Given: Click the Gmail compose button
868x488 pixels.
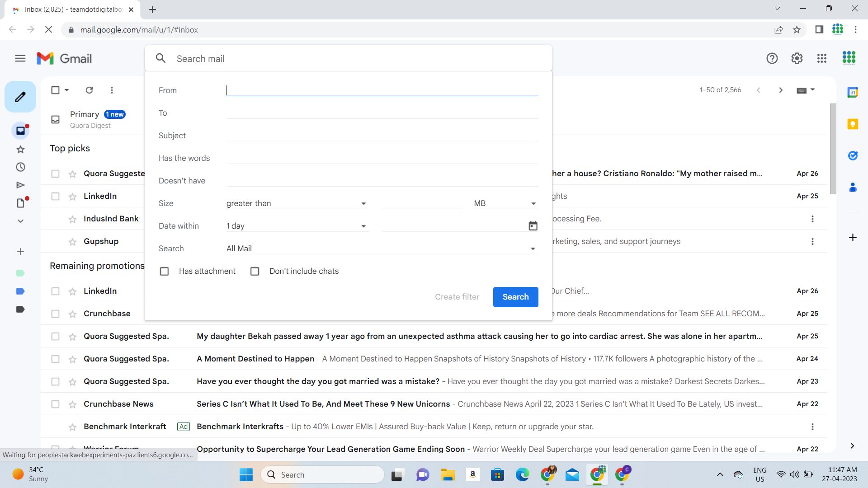Looking at the screenshot, I should tap(20, 97).
